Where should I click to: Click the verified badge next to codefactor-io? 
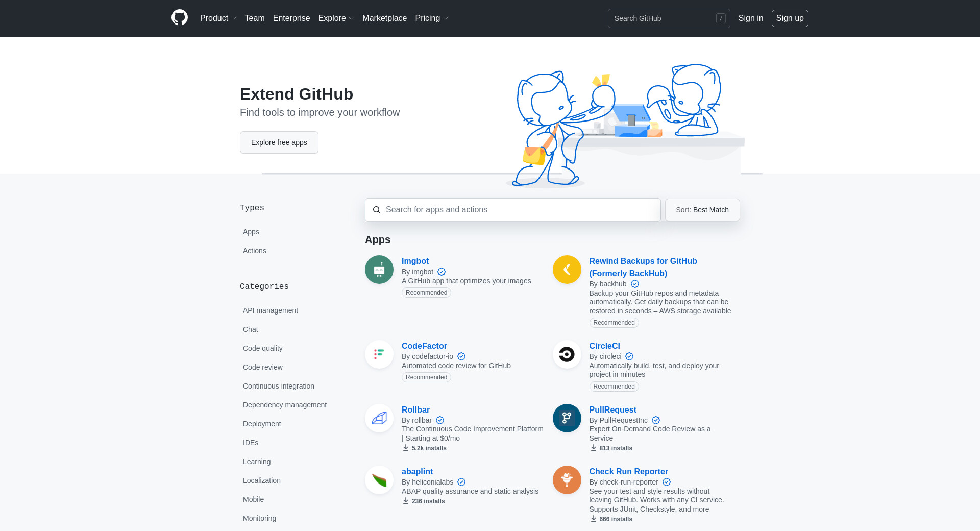[x=461, y=356]
